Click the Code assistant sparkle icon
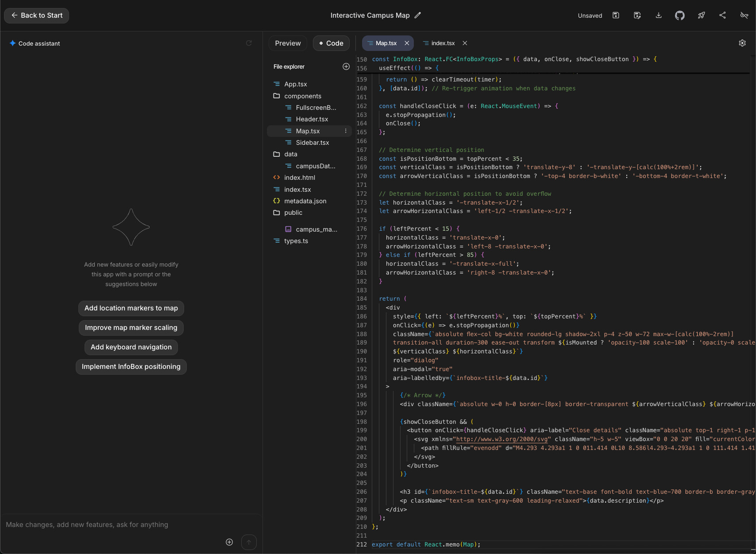The width and height of the screenshot is (756, 554). pos(13,43)
